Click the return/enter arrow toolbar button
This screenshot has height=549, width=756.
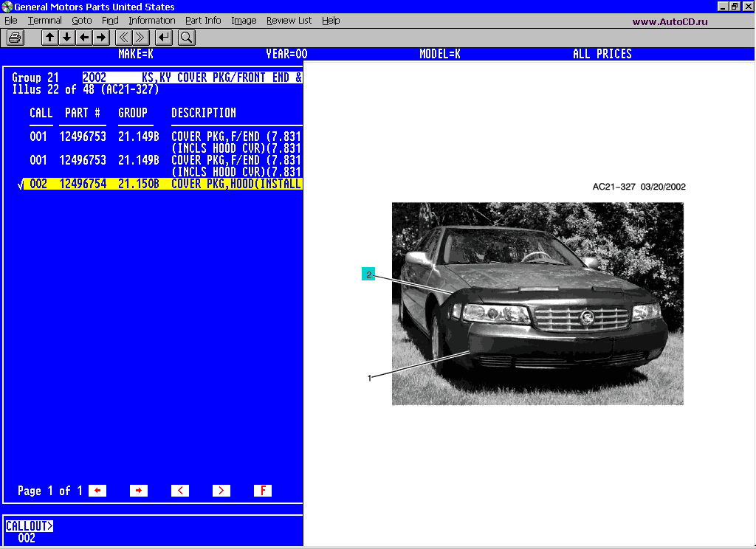163,38
